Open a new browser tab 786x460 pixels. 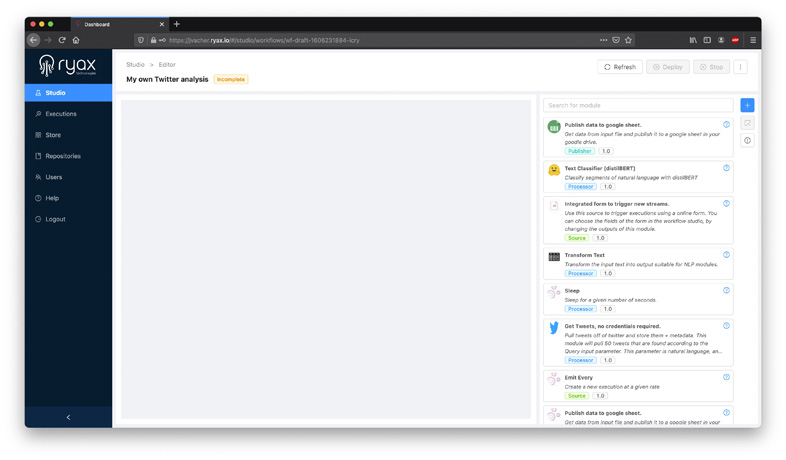click(x=176, y=24)
